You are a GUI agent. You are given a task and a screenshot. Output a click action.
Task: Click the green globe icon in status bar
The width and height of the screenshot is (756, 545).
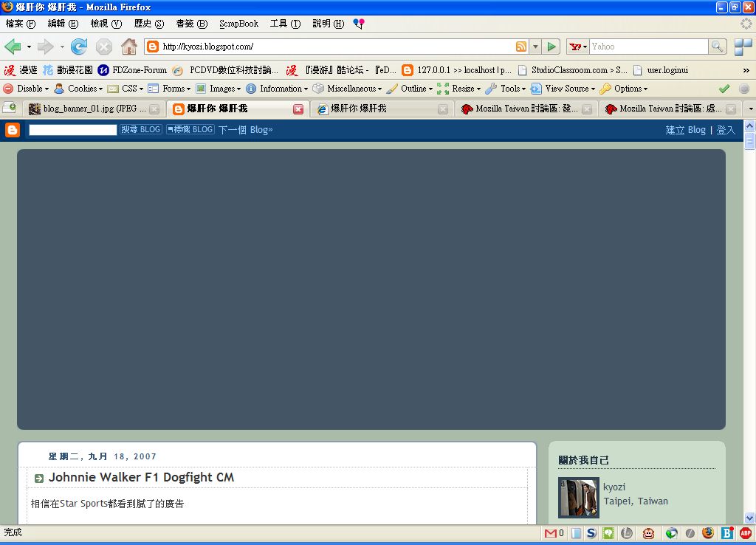[x=671, y=533]
